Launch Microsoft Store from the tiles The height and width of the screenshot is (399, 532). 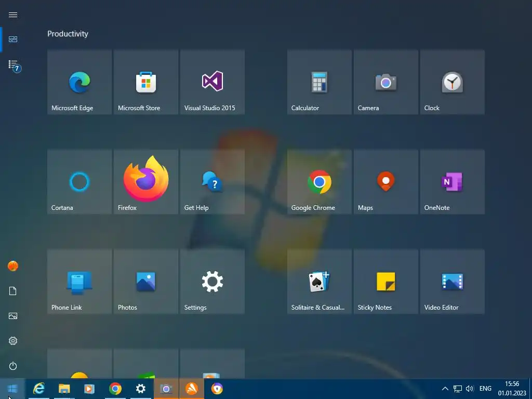146,82
